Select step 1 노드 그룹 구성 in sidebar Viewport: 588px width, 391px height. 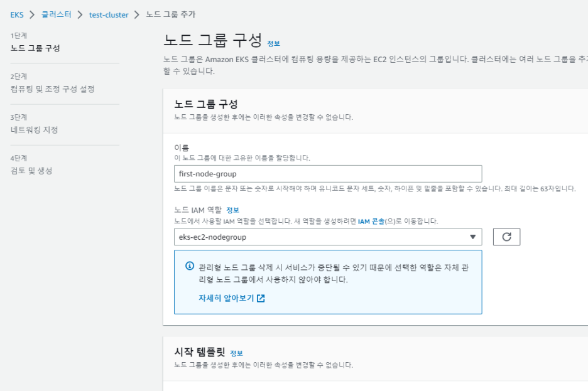coord(35,48)
